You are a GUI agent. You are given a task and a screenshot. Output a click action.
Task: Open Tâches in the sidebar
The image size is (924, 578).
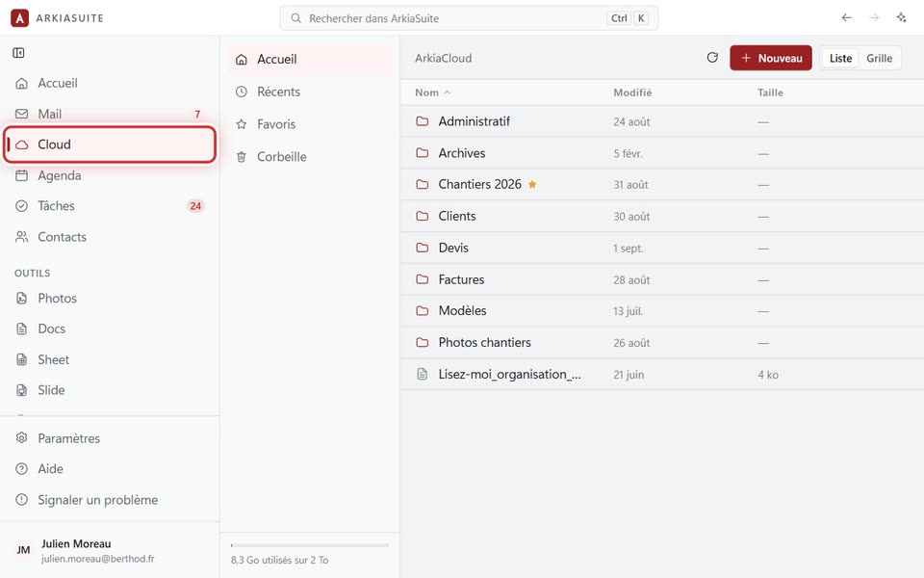click(x=110, y=206)
